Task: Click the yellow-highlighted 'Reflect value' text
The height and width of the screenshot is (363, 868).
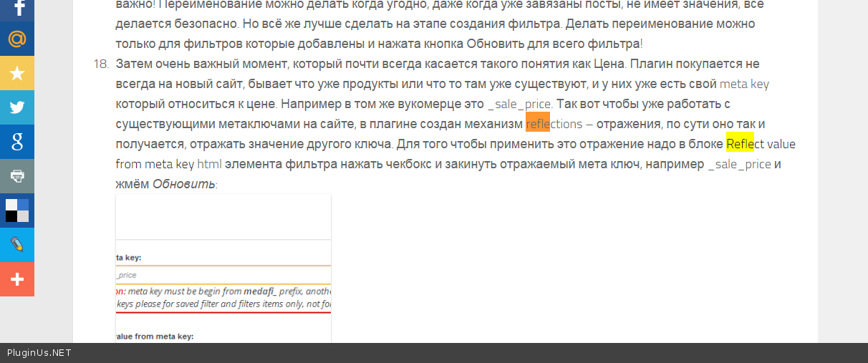Action: click(x=761, y=144)
